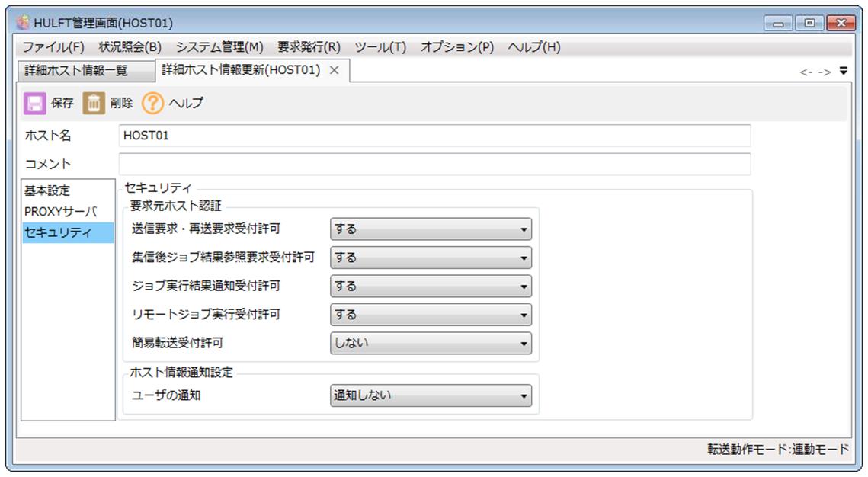Open the 状況照会(B) menu
Screen dimensions: 868x477
(x=130, y=47)
